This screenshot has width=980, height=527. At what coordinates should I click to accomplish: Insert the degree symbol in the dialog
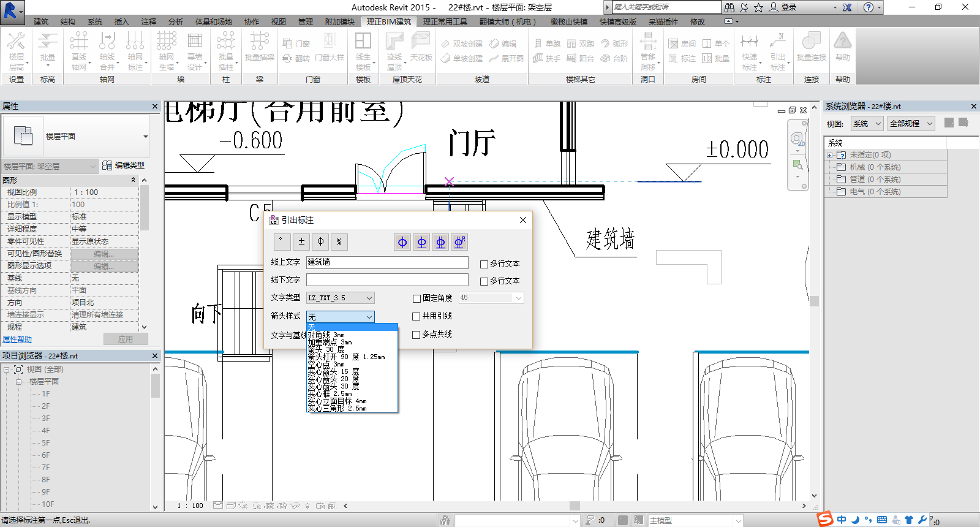(281, 241)
